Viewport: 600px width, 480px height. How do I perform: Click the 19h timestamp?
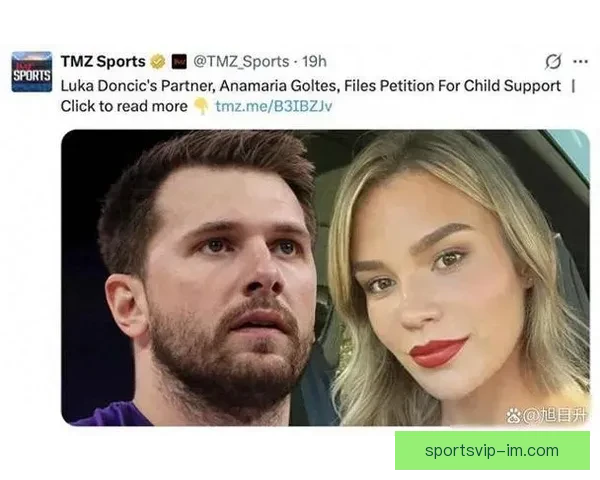(314, 62)
